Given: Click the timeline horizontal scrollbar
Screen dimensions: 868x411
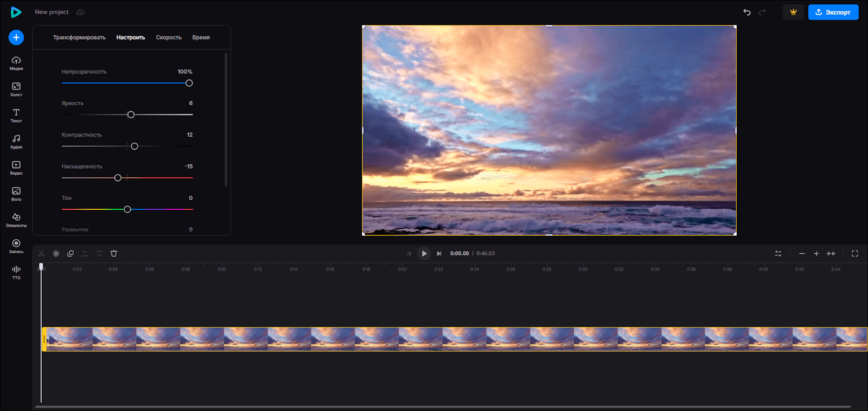Looking at the screenshot, I should click(443, 407).
